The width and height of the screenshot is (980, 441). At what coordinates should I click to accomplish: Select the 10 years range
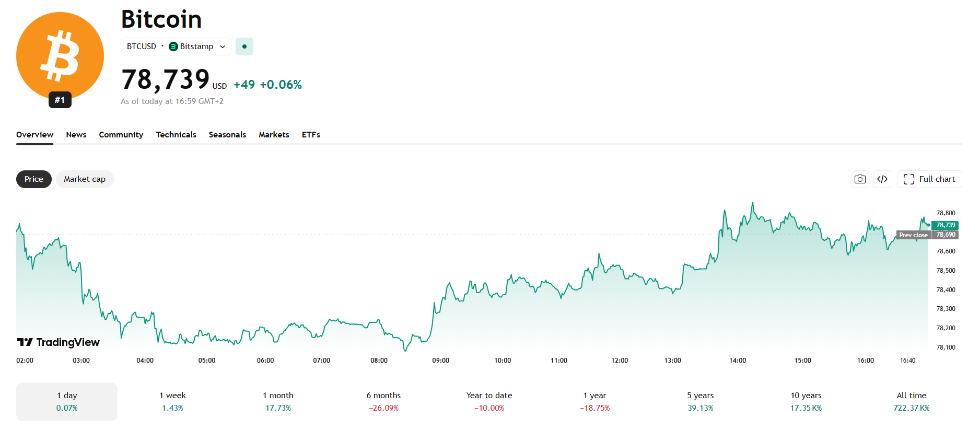806,402
